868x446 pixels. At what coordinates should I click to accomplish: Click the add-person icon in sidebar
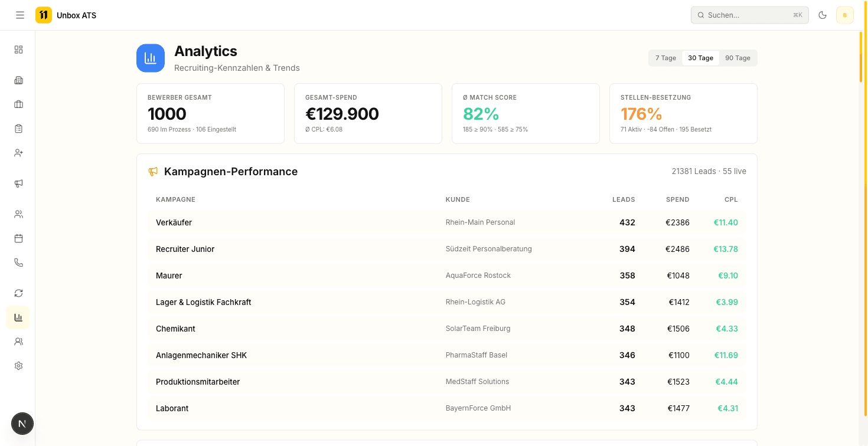[18, 153]
